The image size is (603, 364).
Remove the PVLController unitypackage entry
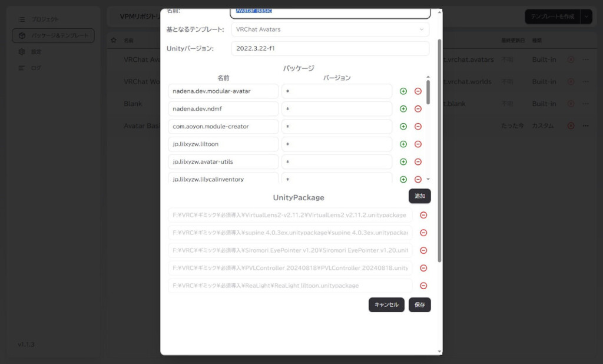423,268
